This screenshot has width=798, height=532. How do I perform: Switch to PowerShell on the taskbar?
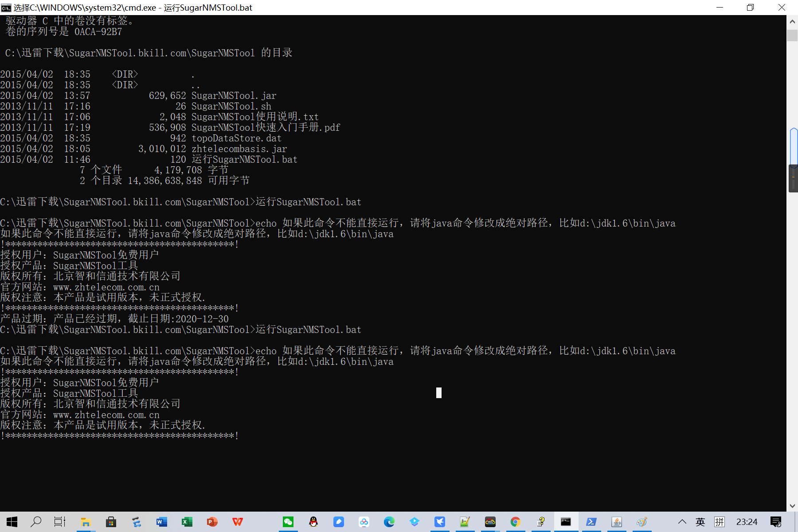coord(591,522)
